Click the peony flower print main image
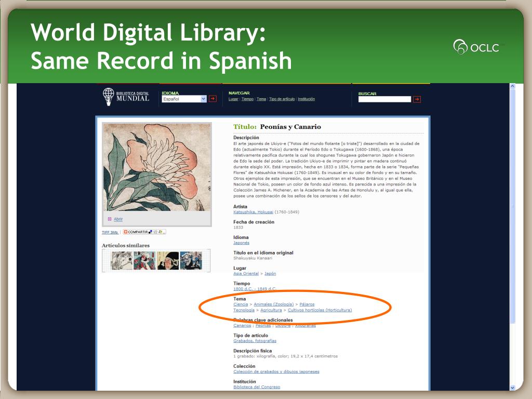532x399 pixels. click(x=157, y=167)
